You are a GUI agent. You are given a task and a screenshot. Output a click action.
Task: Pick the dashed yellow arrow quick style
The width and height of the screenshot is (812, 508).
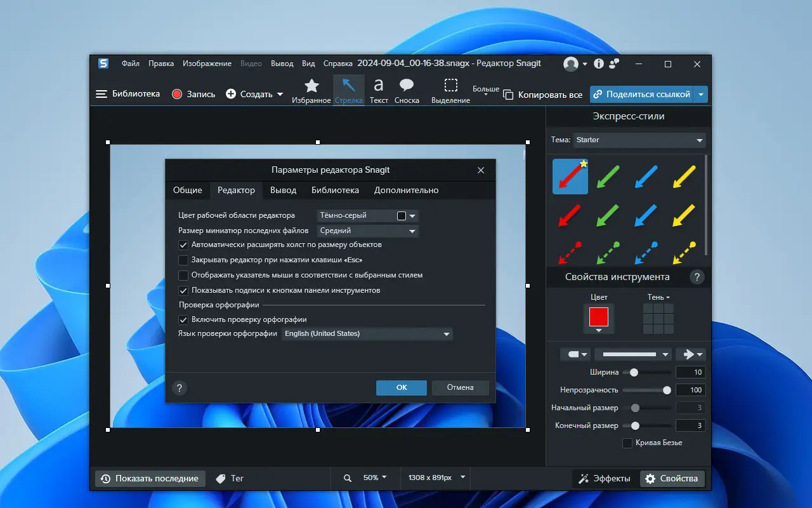point(684,253)
